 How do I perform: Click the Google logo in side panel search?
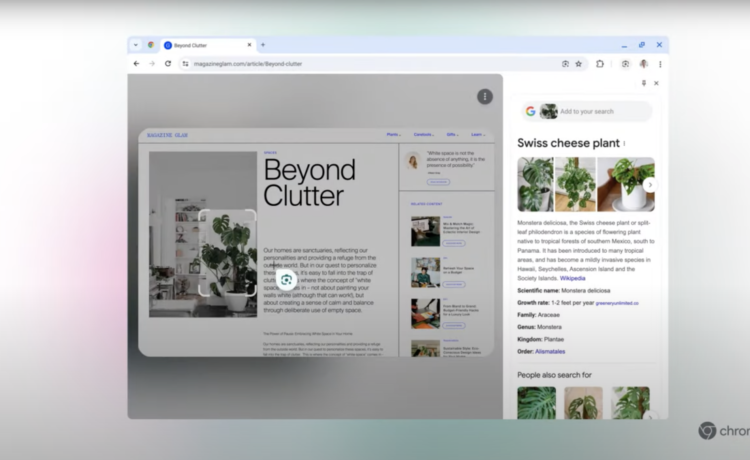pos(530,111)
